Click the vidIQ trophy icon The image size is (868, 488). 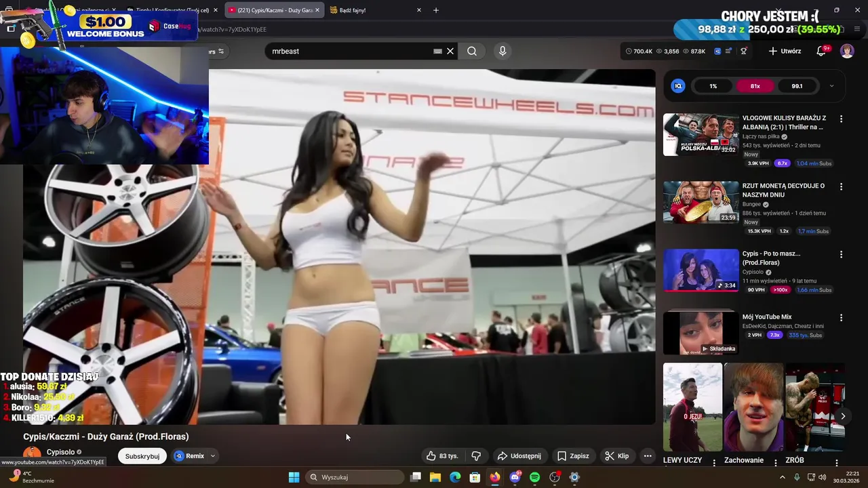tap(743, 51)
